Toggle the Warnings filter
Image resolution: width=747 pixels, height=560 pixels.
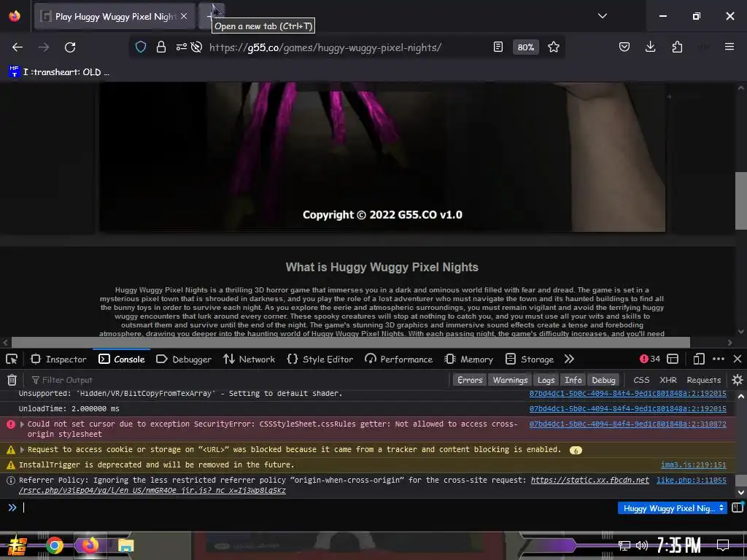click(x=510, y=380)
